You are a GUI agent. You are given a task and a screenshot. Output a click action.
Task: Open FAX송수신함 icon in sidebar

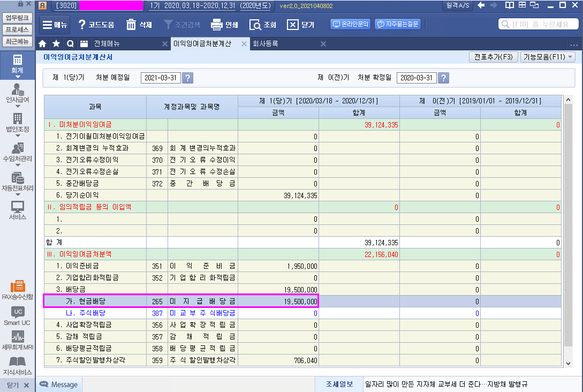pyautogui.click(x=17, y=289)
